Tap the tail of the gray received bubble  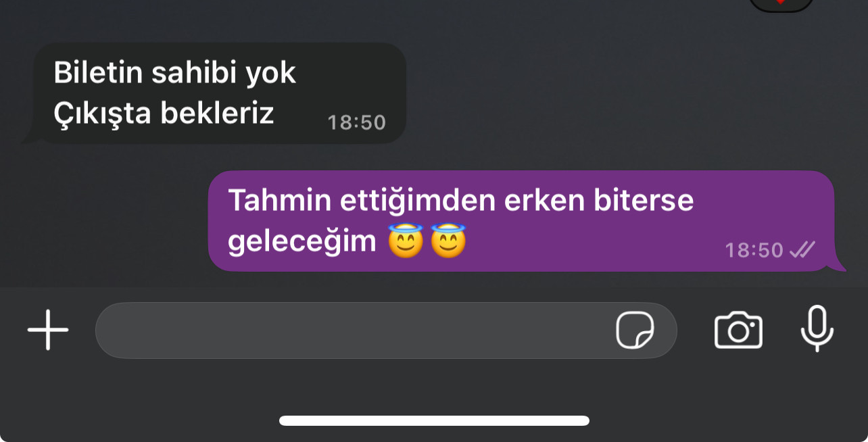coord(28,137)
